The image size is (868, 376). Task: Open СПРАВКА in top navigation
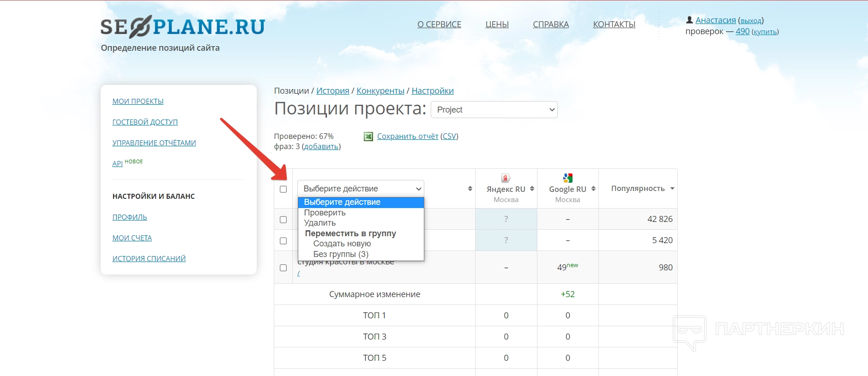551,24
